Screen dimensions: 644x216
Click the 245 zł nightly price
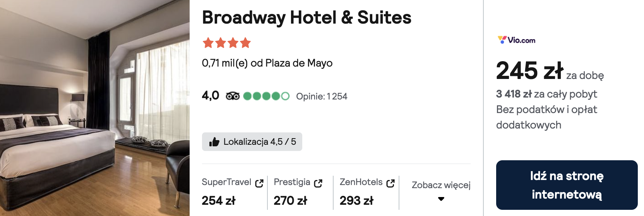tap(529, 71)
